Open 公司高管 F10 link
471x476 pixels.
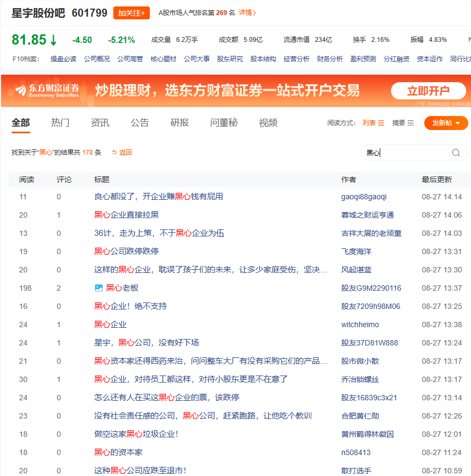130,59
